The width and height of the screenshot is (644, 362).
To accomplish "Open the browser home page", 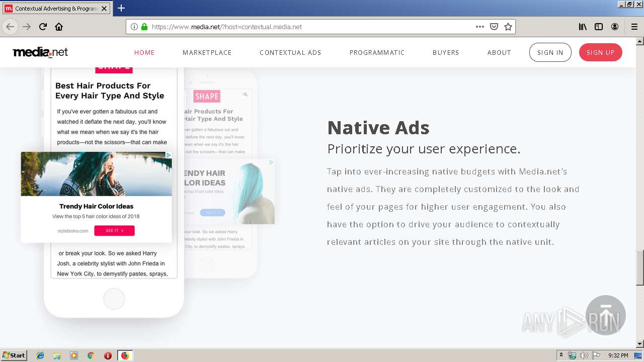I will click(59, 27).
